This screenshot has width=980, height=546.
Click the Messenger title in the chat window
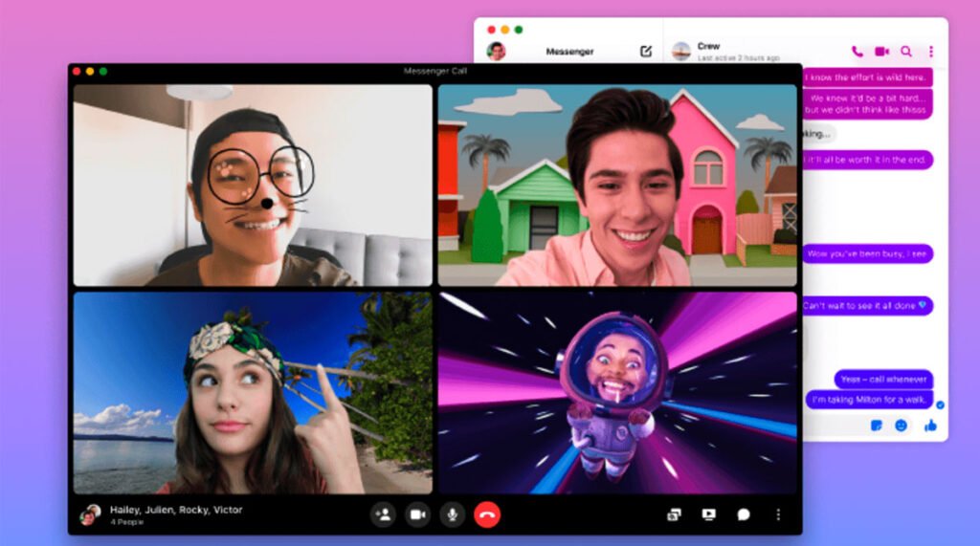(x=570, y=52)
